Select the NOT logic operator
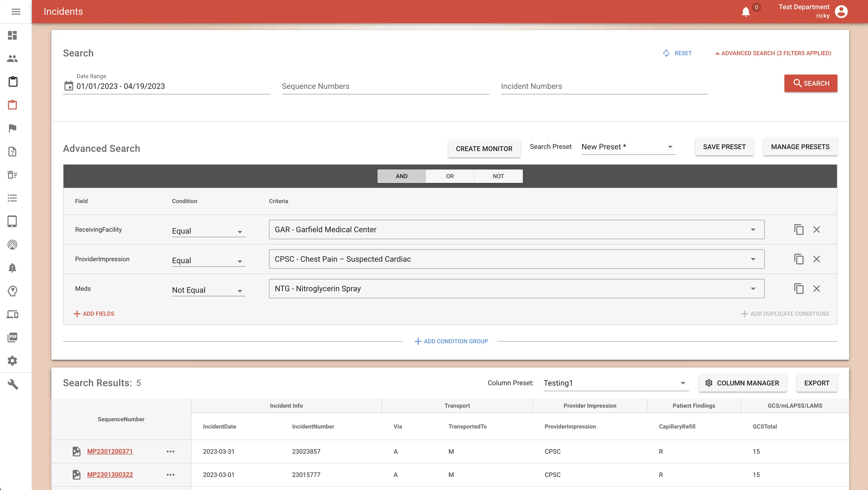Screen dimensions: 868x490 [x=498, y=176]
